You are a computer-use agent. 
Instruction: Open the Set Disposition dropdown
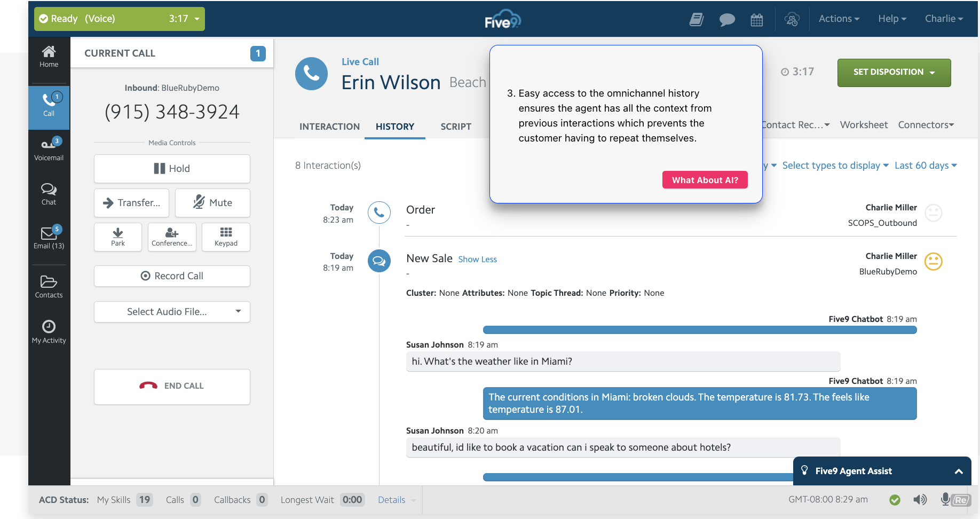(894, 73)
